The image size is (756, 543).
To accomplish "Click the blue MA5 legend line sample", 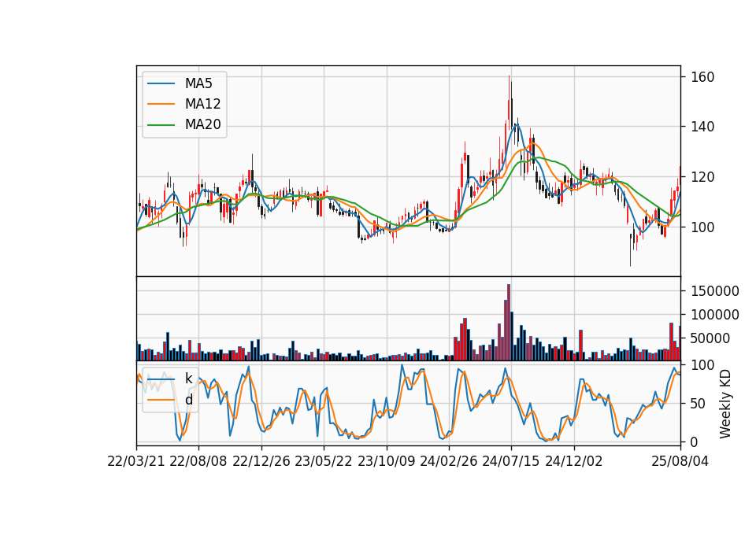I will pyautogui.click(x=161, y=83).
